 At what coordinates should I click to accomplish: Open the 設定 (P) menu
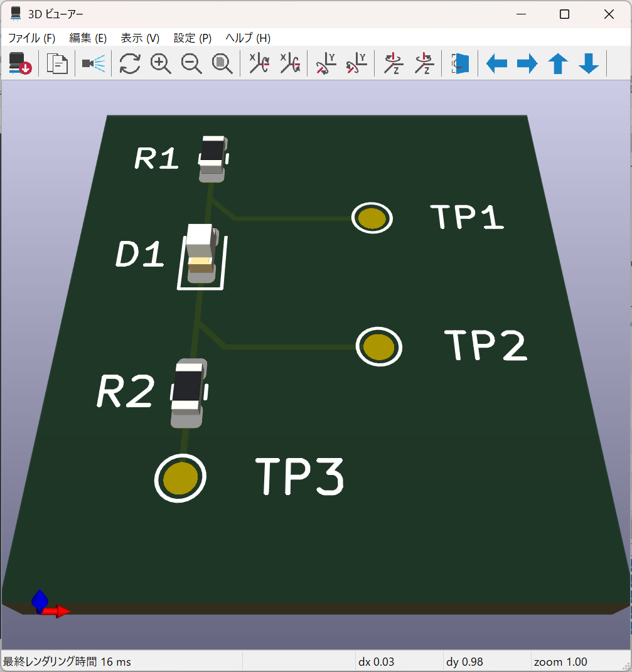coord(192,38)
